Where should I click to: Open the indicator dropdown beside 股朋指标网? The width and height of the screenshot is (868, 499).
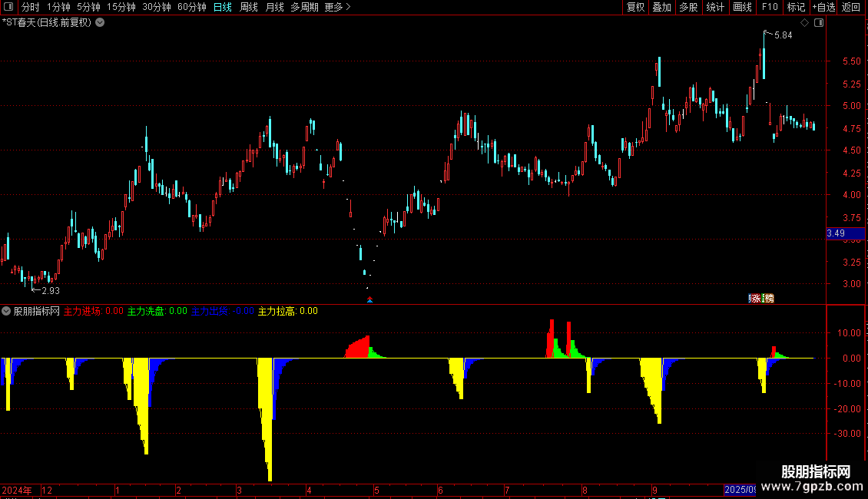click(6, 312)
